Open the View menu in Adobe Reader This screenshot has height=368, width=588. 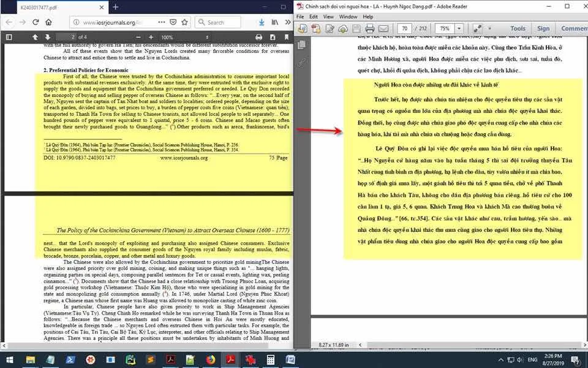[328, 17]
